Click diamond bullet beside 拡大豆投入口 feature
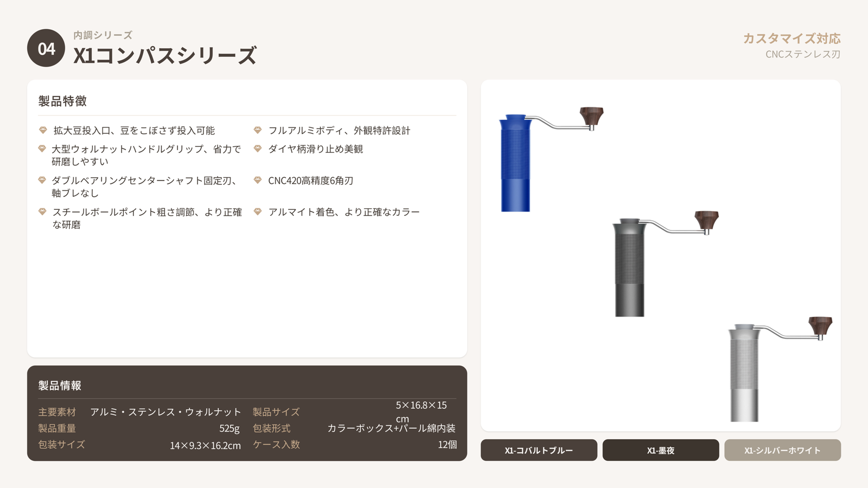 point(43,130)
